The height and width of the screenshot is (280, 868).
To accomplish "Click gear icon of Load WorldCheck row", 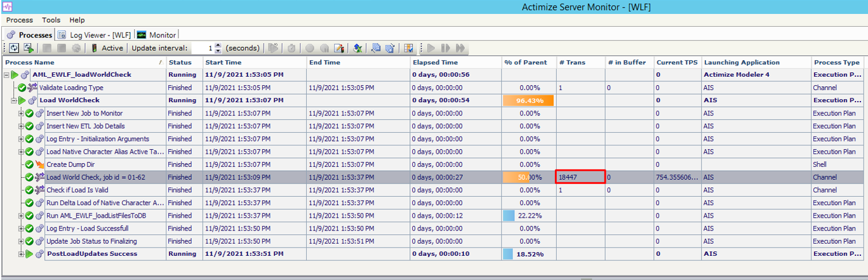I will [32, 100].
